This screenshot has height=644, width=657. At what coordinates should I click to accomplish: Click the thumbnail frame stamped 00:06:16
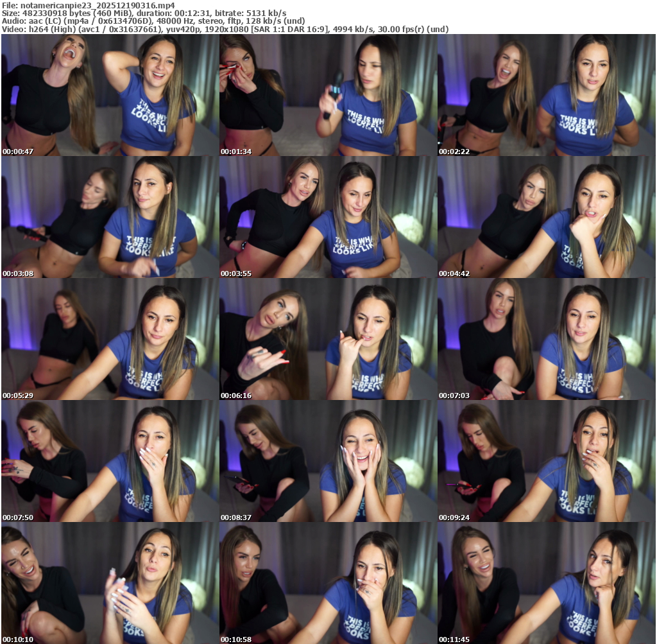[328, 339]
